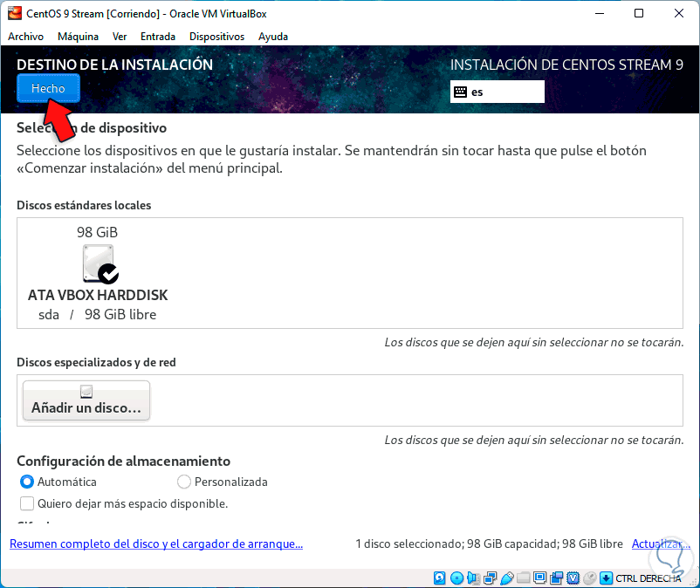Minimize the VirtualBox window
Viewport: 700px width, 588px height.
click(x=600, y=13)
